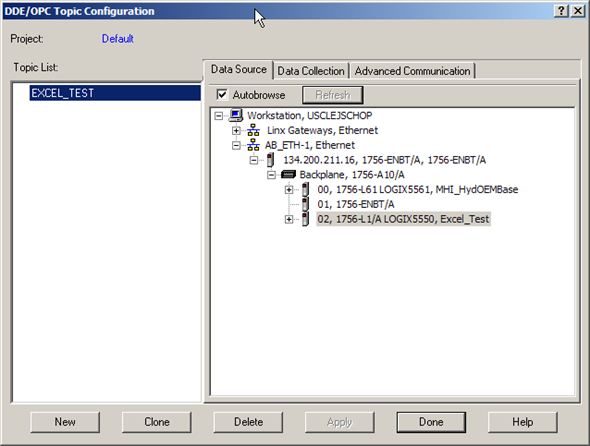Click the slot 02 LOGIX5550 controller icon

[x=306, y=219]
